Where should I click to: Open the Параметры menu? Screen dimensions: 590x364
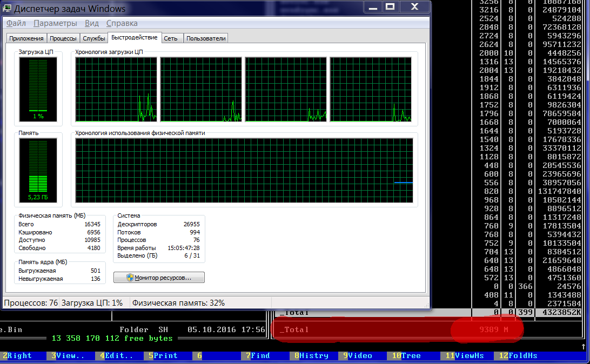point(55,23)
